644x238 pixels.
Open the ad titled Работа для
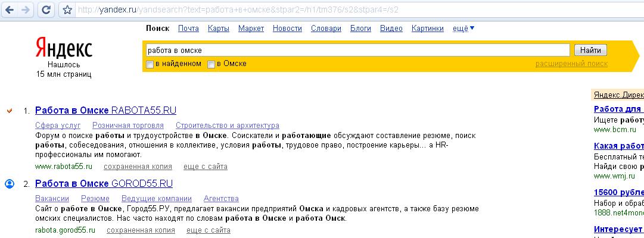(x=618, y=109)
